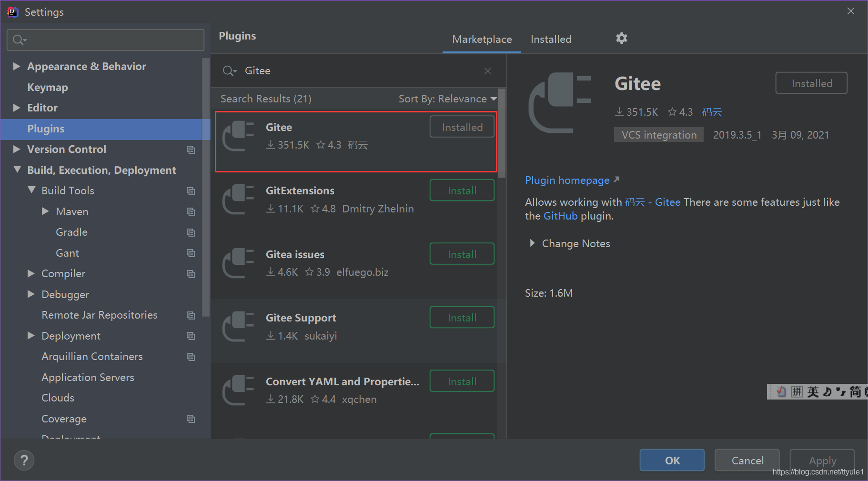Click the project-level icon beside Maven

pos(191,211)
